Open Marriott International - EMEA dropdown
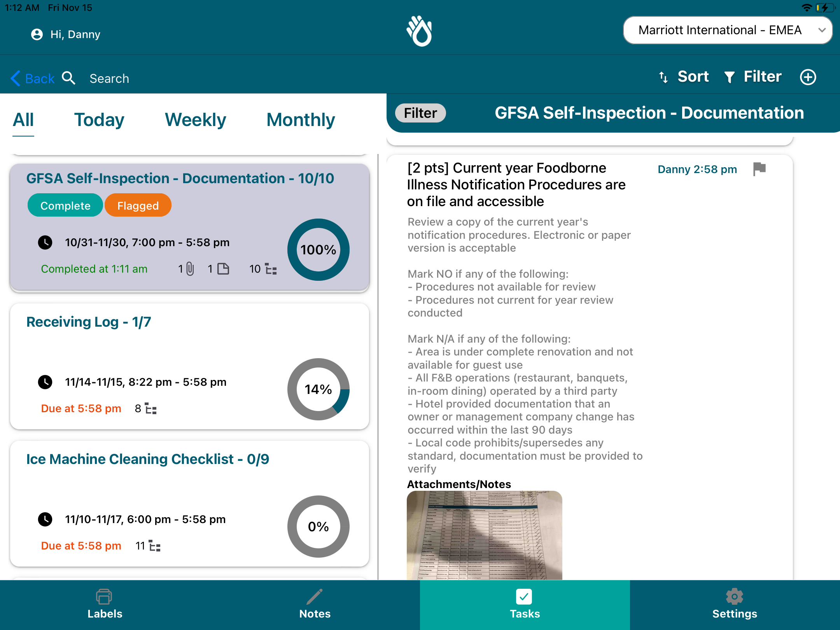Image resolution: width=840 pixels, height=630 pixels. [727, 30]
